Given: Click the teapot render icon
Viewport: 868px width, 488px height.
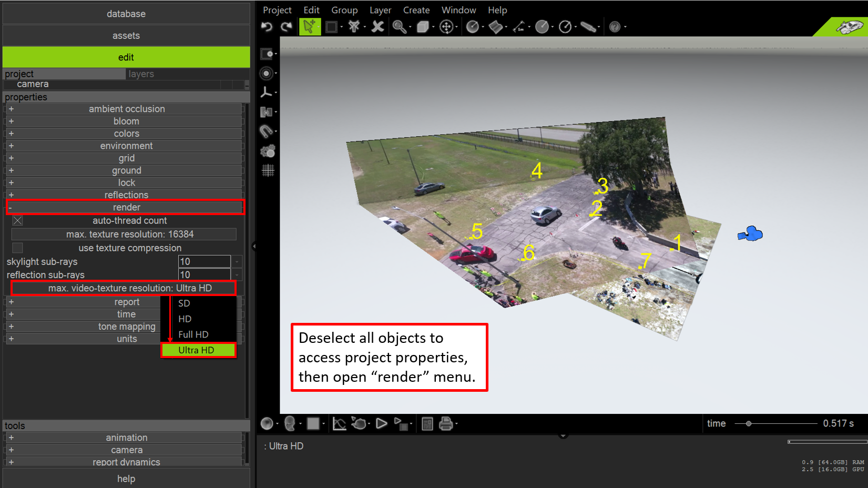Looking at the screenshot, I should [359, 424].
